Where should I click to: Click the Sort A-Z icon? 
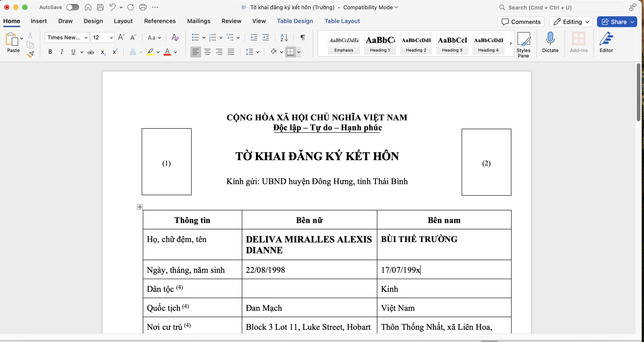[x=284, y=38]
